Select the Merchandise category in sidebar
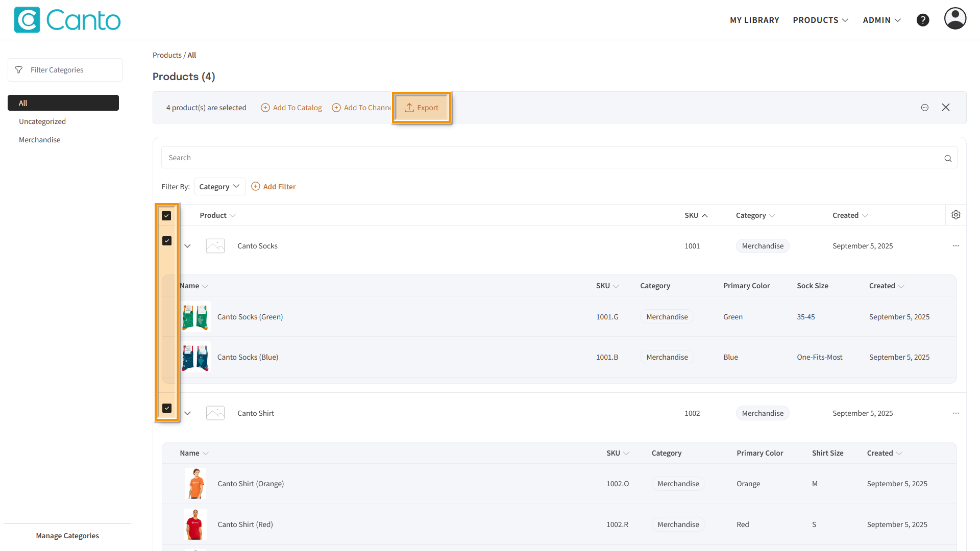This screenshot has width=980, height=551. click(40, 140)
